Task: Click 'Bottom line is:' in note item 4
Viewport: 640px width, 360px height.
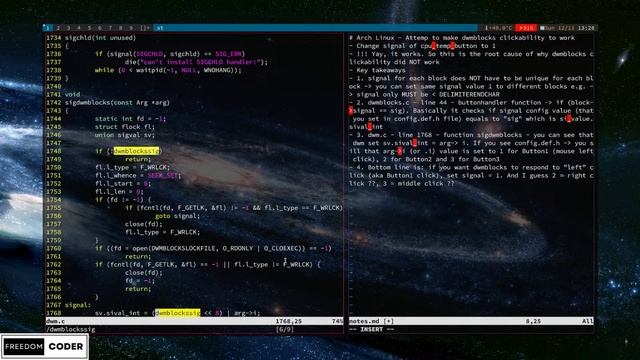Action: point(396,167)
